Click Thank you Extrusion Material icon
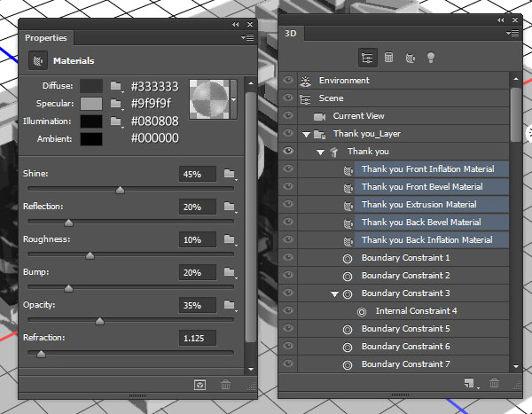 pos(348,206)
